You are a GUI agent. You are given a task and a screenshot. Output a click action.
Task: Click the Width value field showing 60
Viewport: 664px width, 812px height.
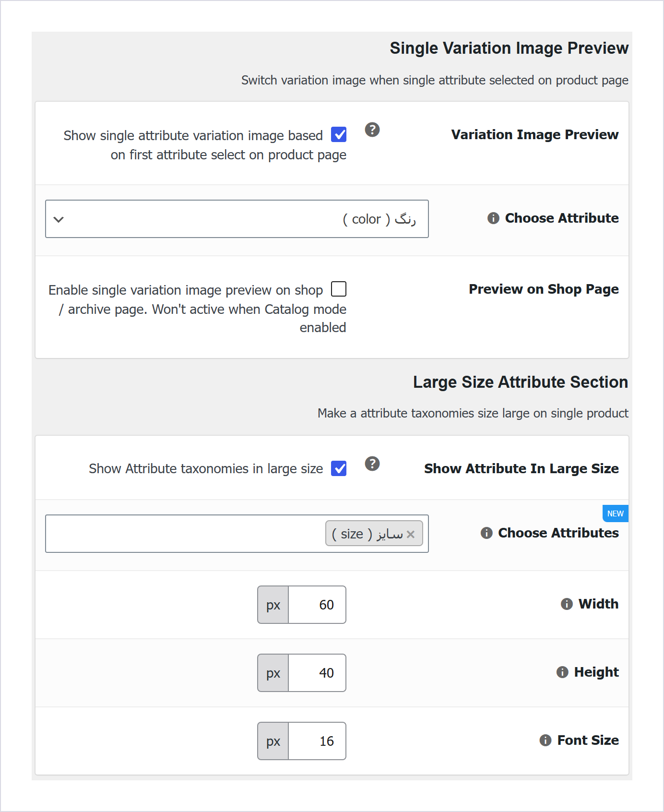317,605
